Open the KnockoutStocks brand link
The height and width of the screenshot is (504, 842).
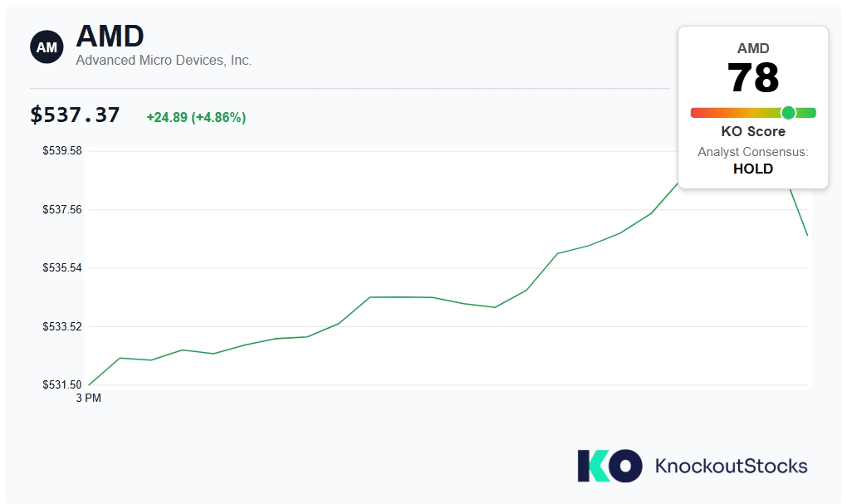[x=731, y=465]
